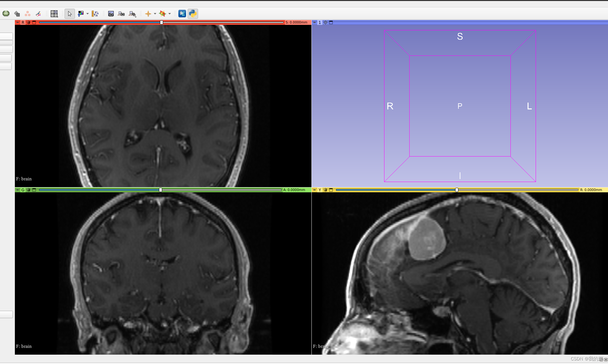The image size is (608, 364).
Task: Maximize the Yellow slice view
Action: pos(331,190)
